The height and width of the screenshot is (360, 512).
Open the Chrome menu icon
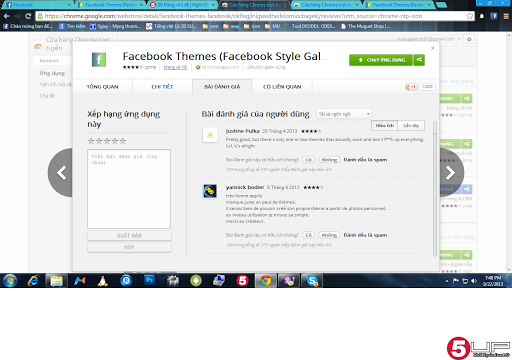pos(506,16)
